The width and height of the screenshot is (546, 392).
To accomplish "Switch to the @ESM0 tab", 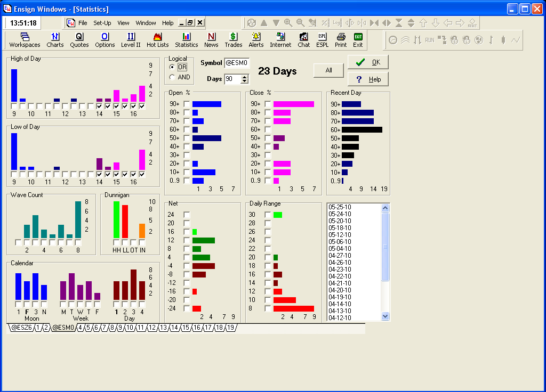I will pyautogui.click(x=63, y=328).
